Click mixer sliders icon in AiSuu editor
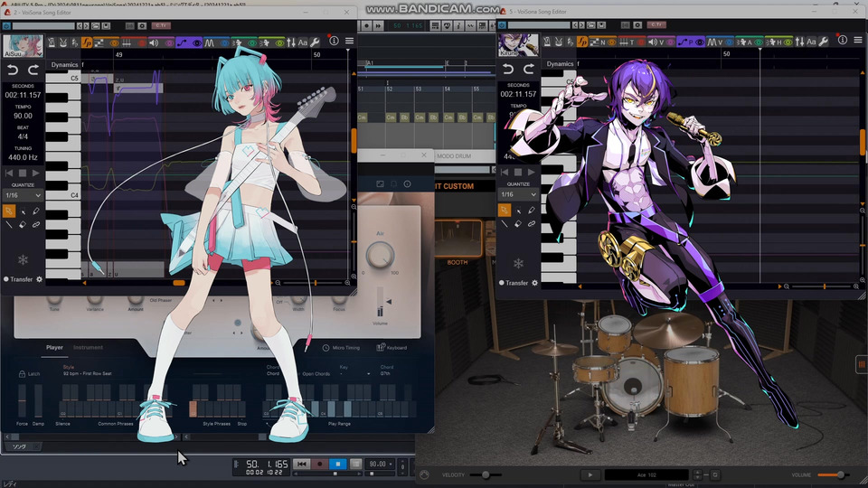 pyautogui.click(x=291, y=42)
